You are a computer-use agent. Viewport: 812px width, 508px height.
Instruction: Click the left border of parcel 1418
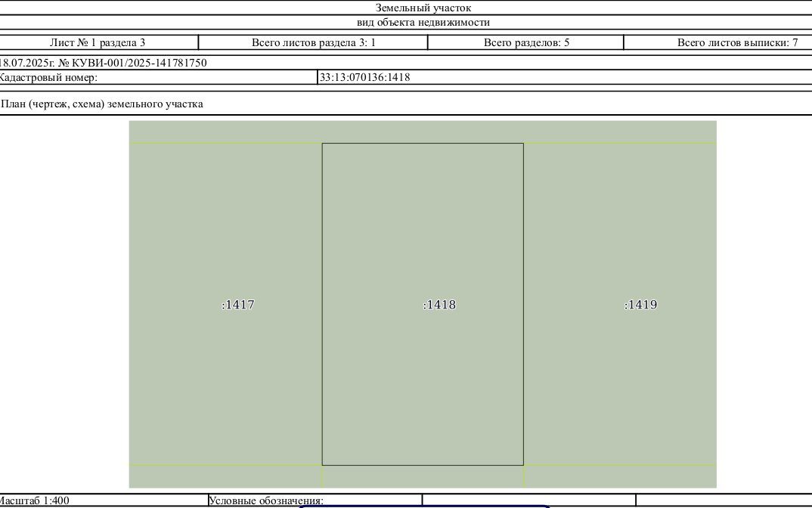[x=322, y=304]
